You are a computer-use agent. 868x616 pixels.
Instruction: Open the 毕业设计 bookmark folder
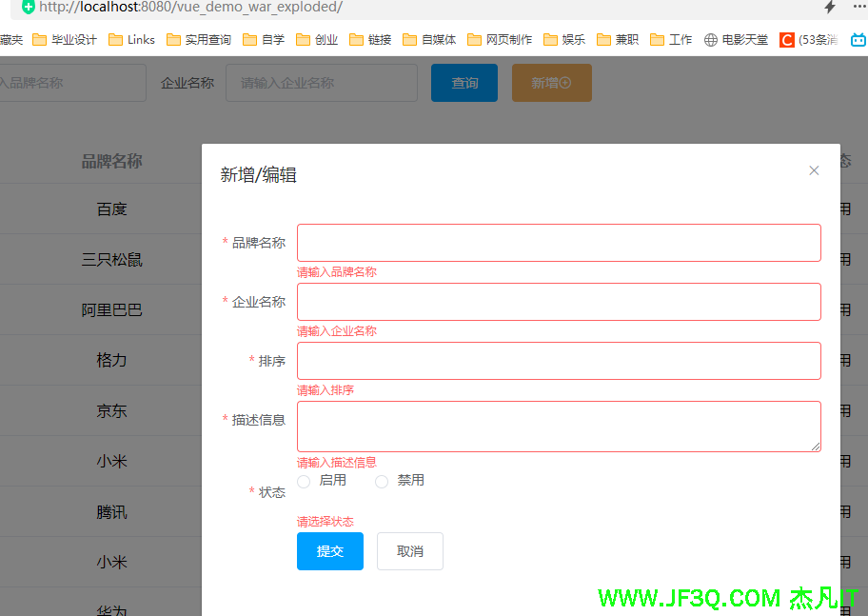65,40
